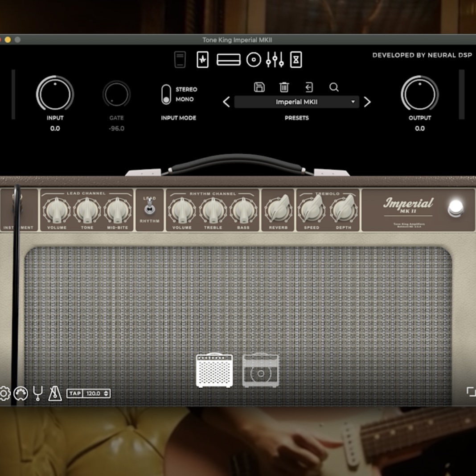Click the INPUT gain knob
Image resolution: width=476 pixels, height=476 pixels.
click(x=55, y=94)
